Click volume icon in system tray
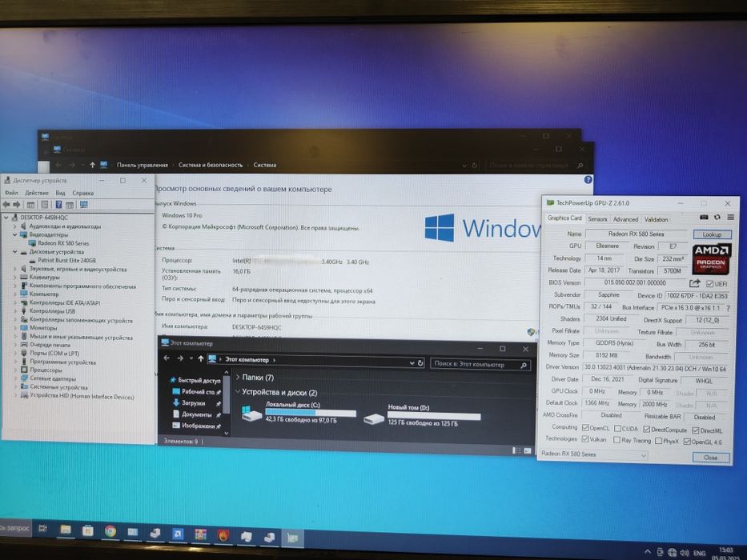The height and width of the screenshot is (560, 747). 685,552
